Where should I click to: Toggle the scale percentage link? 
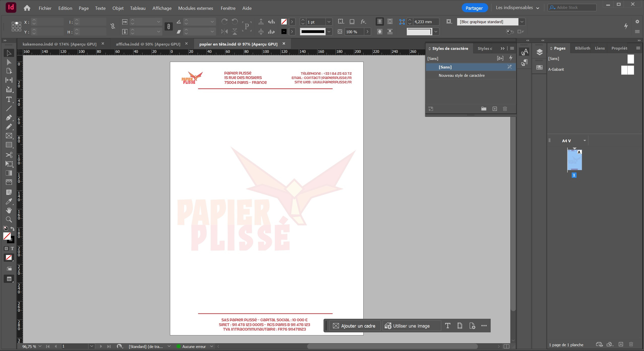169,26
